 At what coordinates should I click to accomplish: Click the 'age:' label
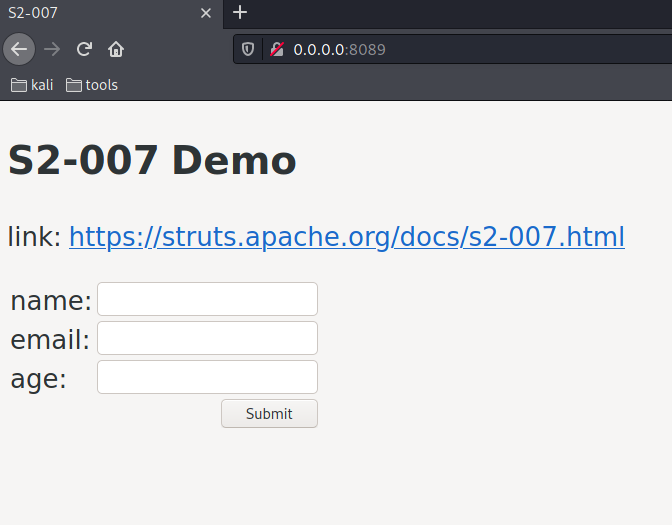[39, 379]
